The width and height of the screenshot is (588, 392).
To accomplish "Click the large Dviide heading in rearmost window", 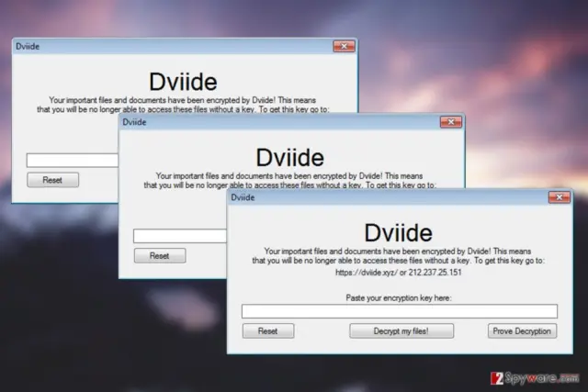I will coord(183,82).
